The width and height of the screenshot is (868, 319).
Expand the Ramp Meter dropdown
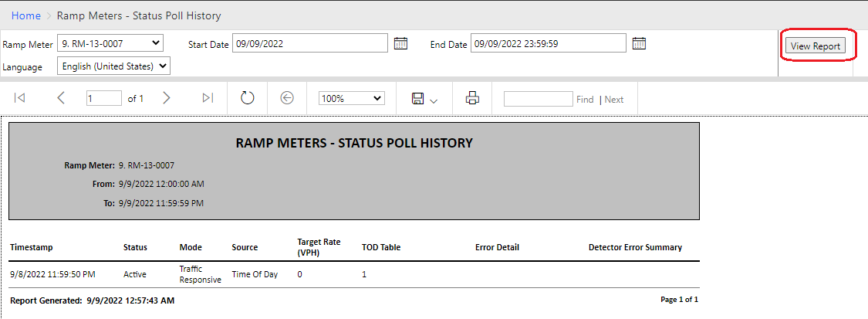pyautogui.click(x=110, y=43)
